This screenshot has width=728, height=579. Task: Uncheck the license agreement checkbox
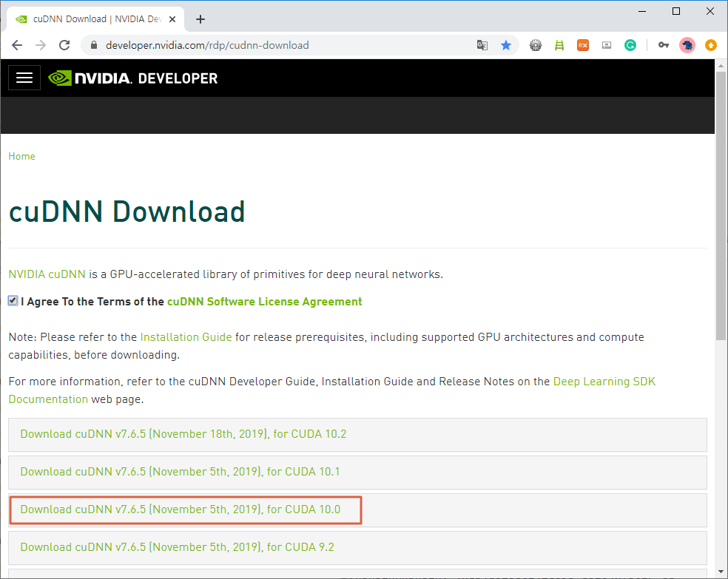pos(13,301)
